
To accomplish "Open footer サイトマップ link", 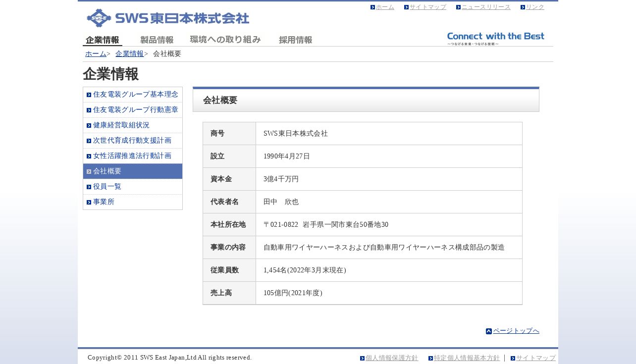I will coord(536,358).
